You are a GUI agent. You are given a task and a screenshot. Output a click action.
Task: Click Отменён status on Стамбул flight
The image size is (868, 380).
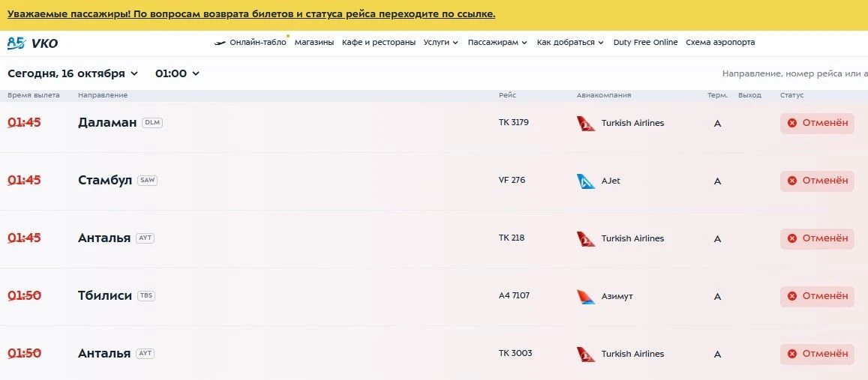817,181
